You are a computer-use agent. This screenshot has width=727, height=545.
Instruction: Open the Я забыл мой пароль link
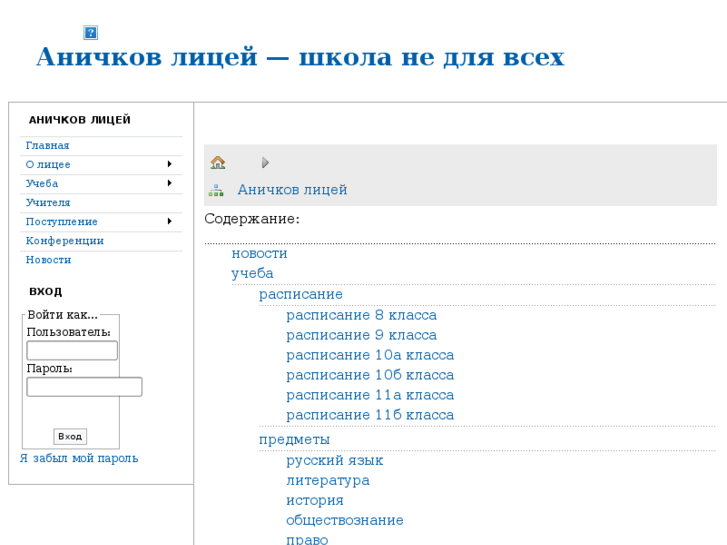79,459
